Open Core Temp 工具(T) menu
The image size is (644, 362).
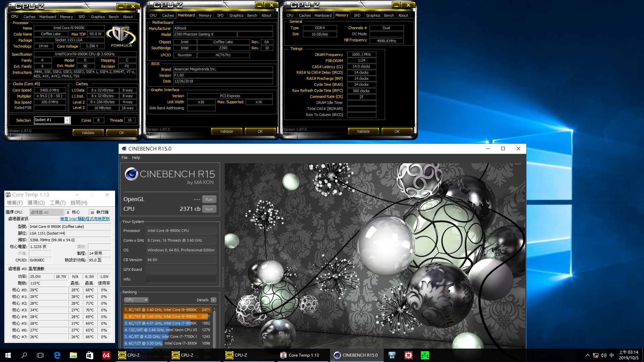58,203
